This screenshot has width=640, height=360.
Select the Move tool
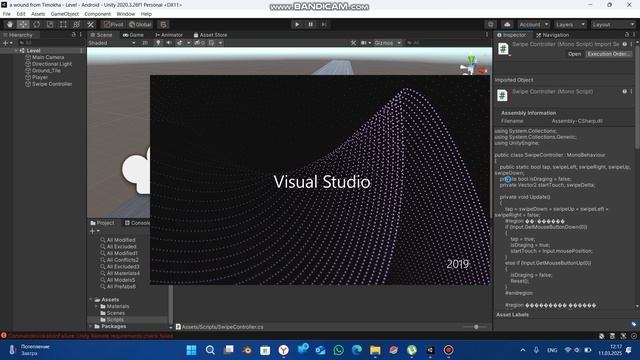coord(23,24)
